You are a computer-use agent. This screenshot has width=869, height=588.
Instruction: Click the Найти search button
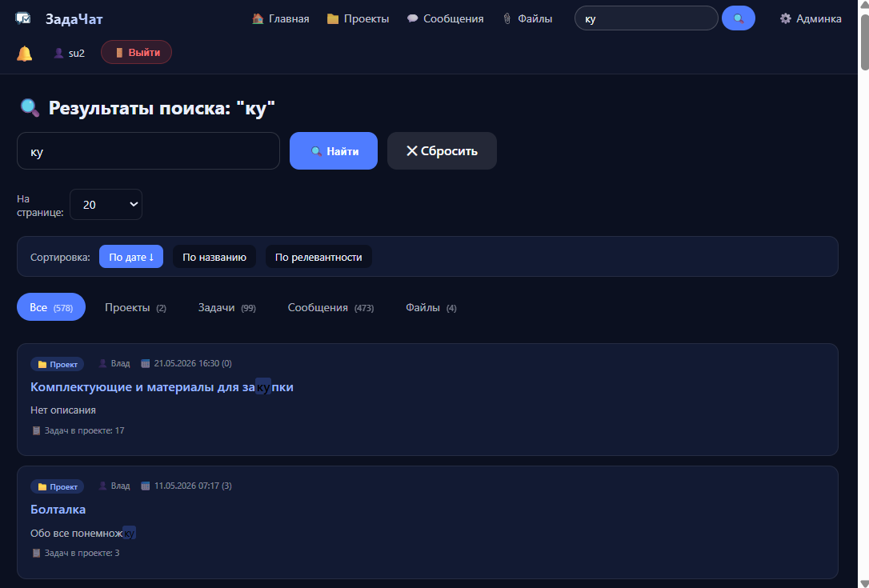334,150
